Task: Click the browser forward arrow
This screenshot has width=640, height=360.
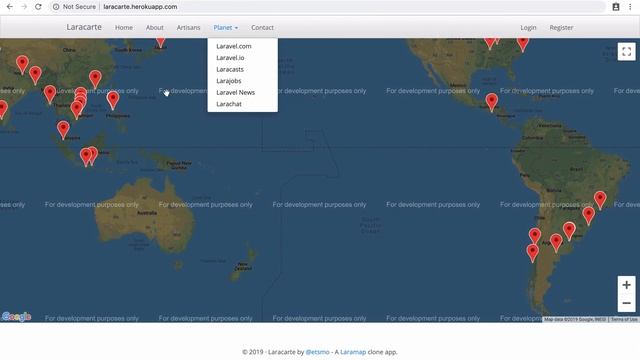Action: tap(24, 7)
